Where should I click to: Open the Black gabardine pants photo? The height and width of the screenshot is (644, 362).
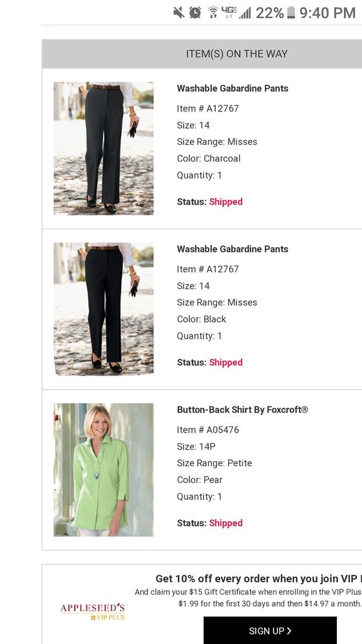104,309
